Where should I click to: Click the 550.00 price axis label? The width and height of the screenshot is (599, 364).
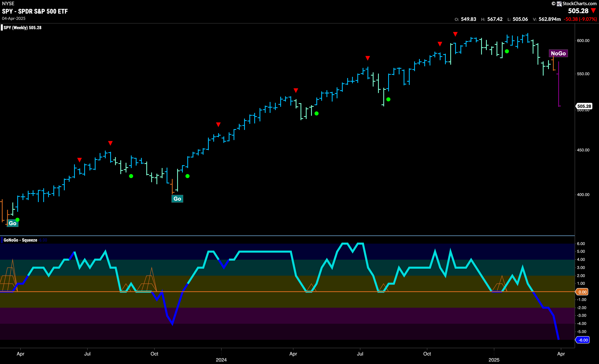click(583, 74)
